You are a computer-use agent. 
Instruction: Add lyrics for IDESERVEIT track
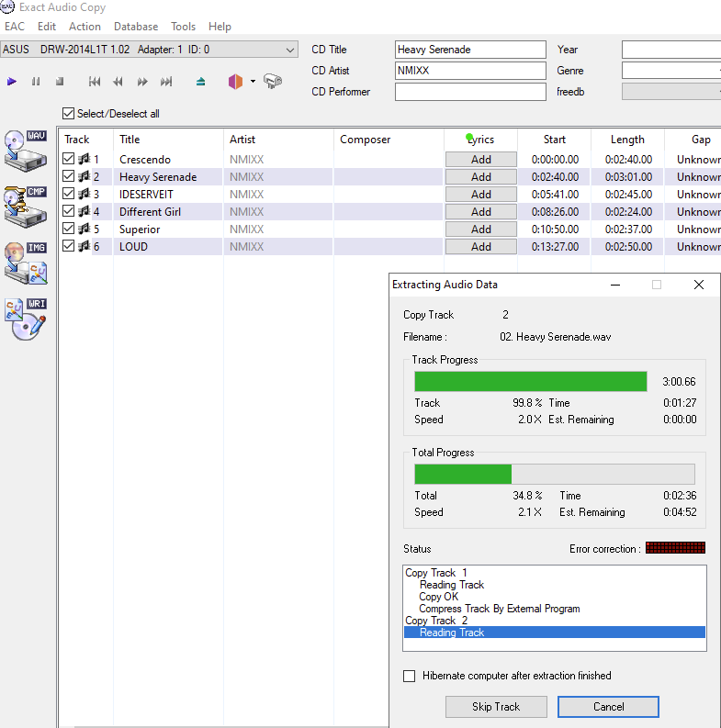(x=481, y=194)
